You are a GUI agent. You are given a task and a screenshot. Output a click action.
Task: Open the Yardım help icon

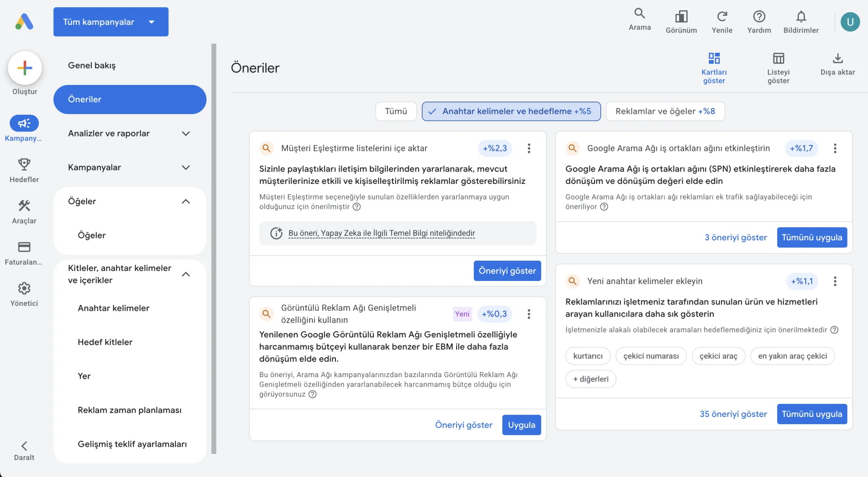[x=759, y=17]
